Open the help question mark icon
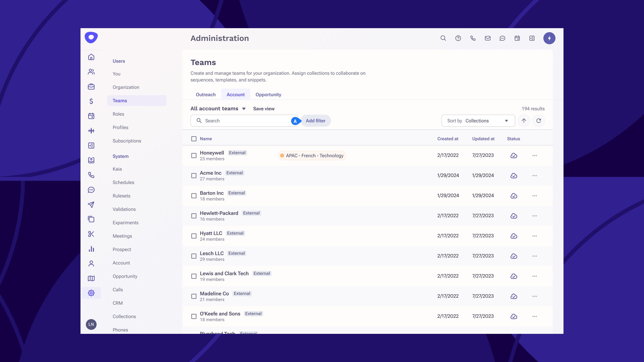 pos(458,38)
